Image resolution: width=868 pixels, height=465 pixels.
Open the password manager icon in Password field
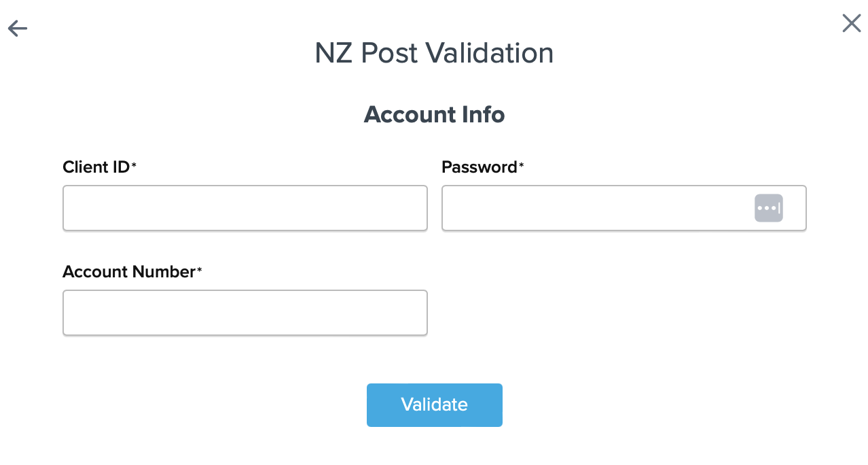click(768, 208)
